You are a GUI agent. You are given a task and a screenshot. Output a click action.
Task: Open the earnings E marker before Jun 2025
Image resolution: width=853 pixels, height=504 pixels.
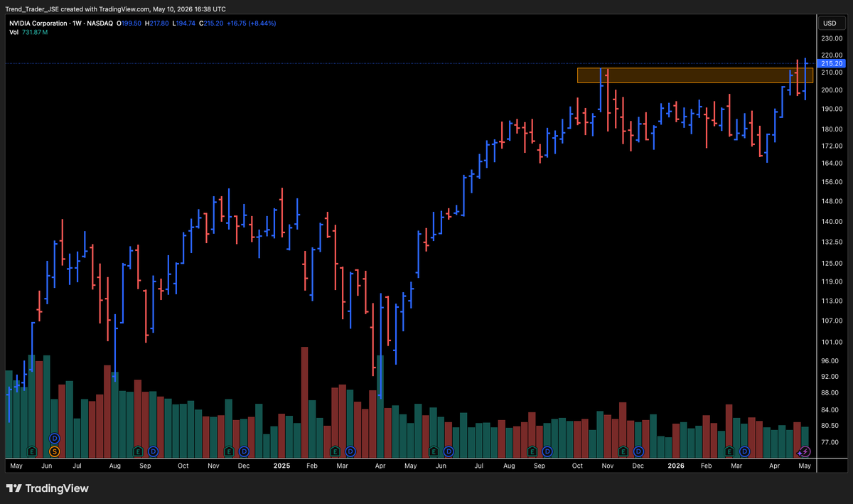pos(434,451)
